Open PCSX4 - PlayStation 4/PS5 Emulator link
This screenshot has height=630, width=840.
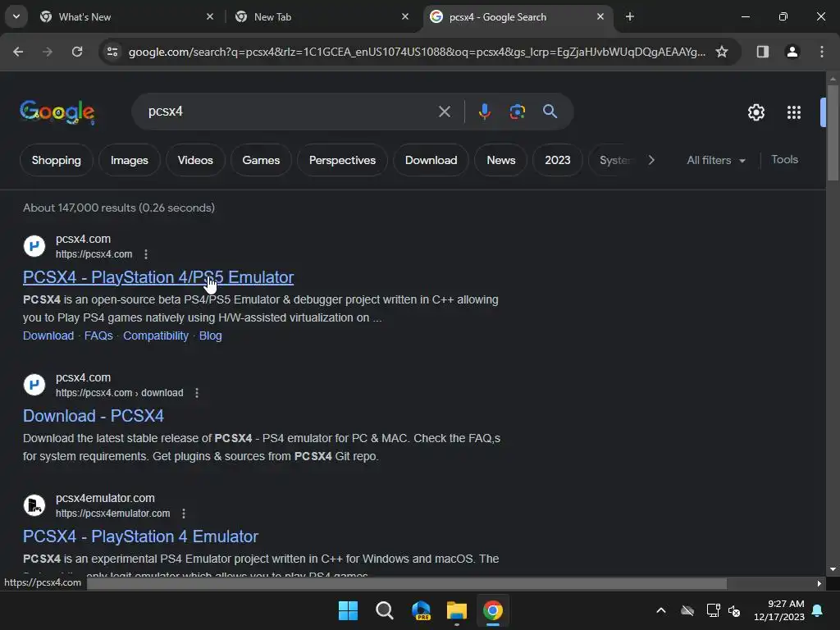coord(158,277)
